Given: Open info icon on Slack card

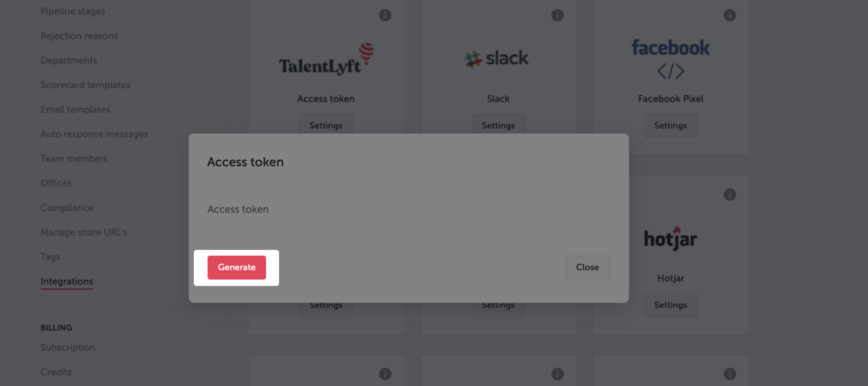Looking at the screenshot, I should click(558, 15).
